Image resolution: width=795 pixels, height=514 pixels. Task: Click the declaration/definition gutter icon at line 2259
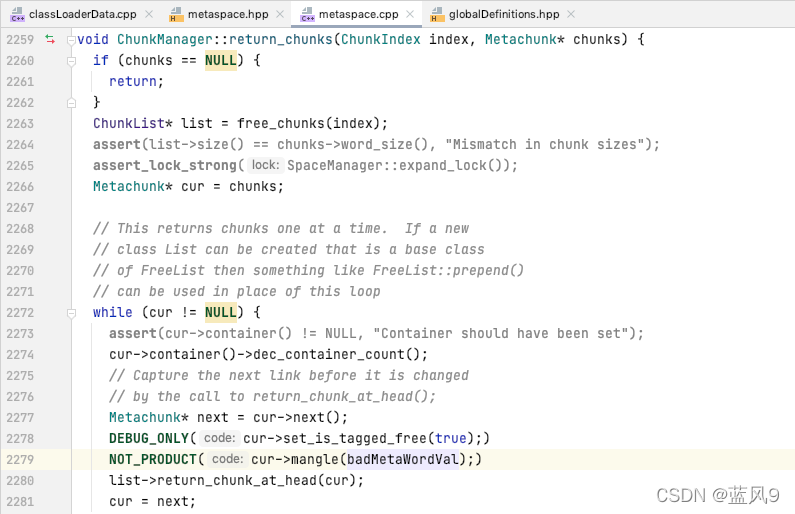pyautogui.click(x=50, y=39)
